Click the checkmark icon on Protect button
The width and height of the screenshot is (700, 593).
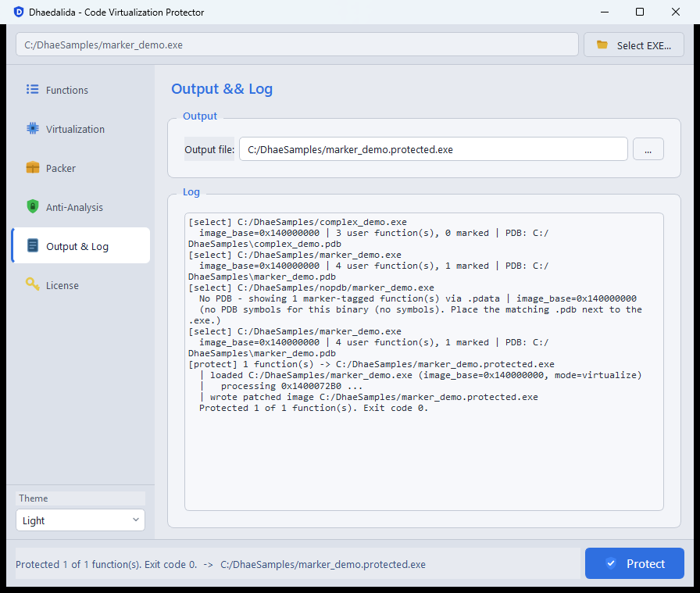(x=611, y=563)
